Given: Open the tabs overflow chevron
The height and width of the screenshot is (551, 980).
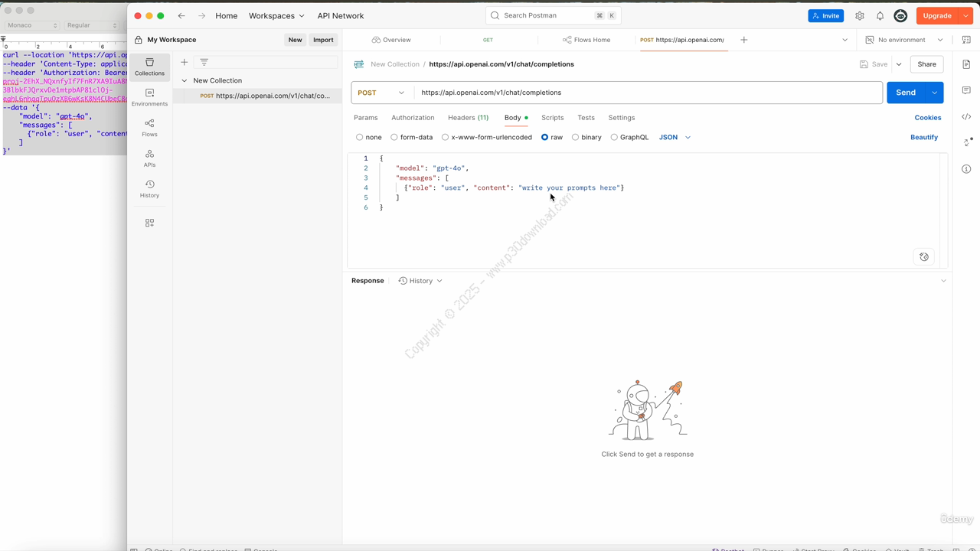Looking at the screenshot, I should pyautogui.click(x=845, y=40).
